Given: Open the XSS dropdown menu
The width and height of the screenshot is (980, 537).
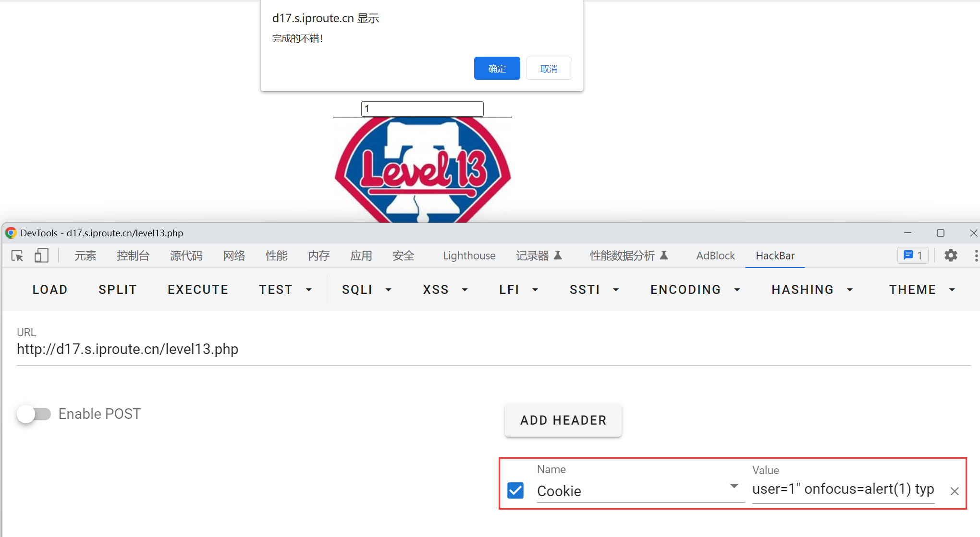Looking at the screenshot, I should click(x=445, y=290).
